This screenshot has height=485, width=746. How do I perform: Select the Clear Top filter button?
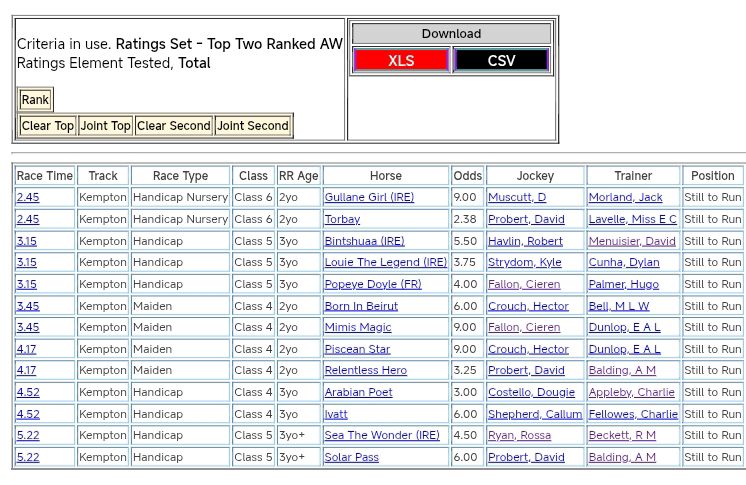pyautogui.click(x=48, y=126)
